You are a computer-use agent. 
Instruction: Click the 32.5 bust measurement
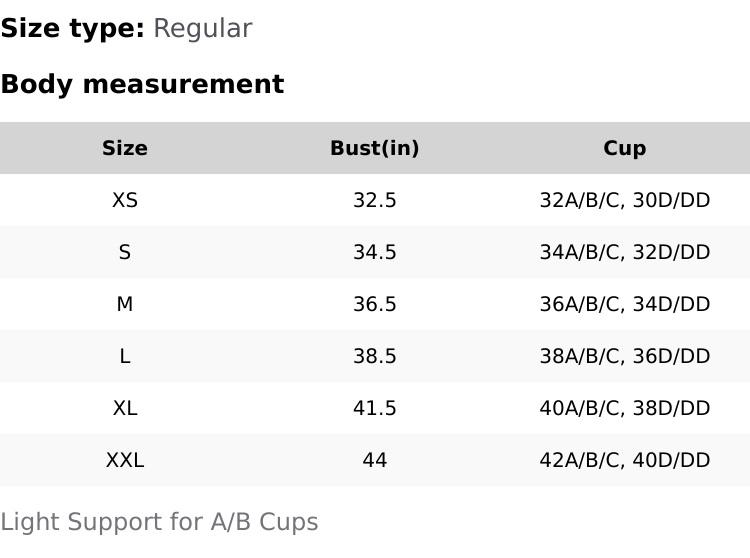[375, 200]
